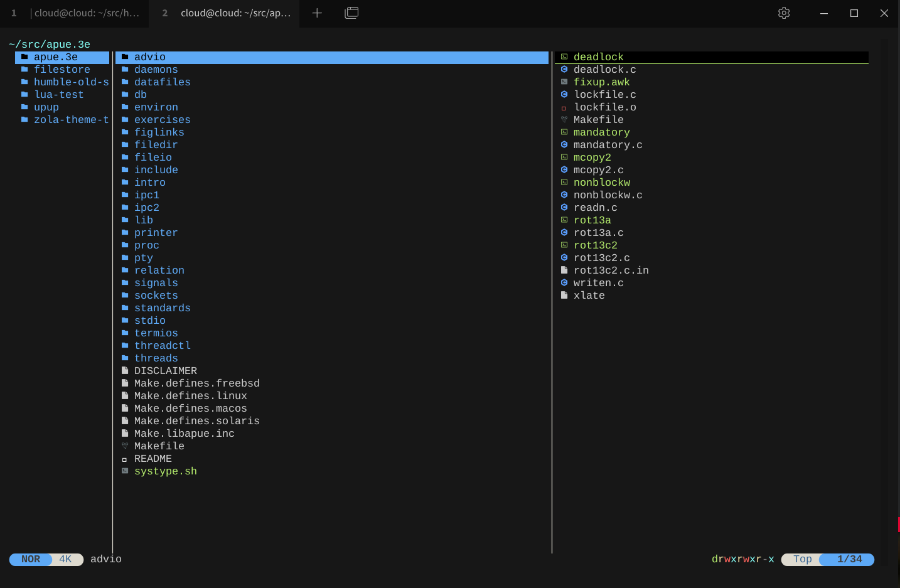Click the Makefile icon in advio preview
900x588 pixels.
tap(564, 120)
